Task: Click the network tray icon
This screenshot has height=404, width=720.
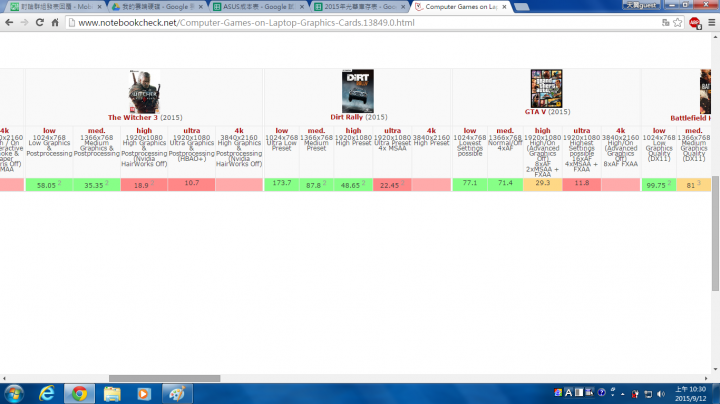Action: pyautogui.click(x=648, y=394)
